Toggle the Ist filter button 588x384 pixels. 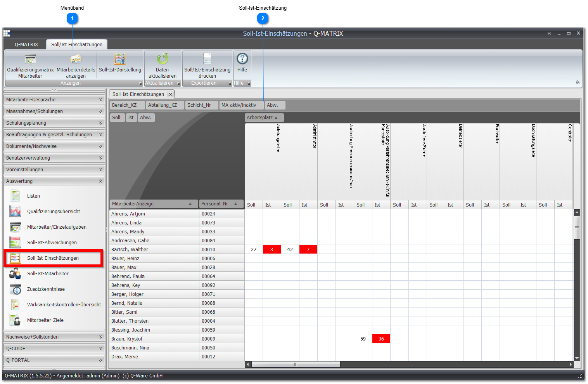coord(131,118)
